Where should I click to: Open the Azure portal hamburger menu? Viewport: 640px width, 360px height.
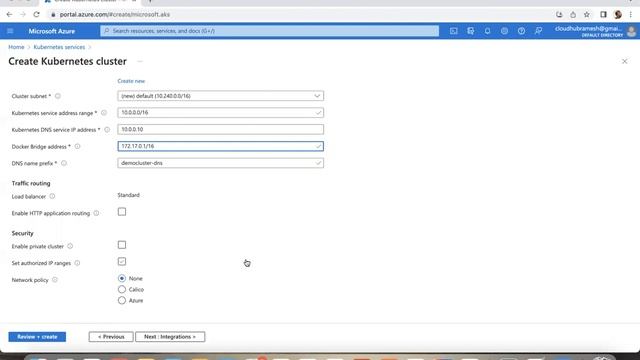(x=10, y=31)
